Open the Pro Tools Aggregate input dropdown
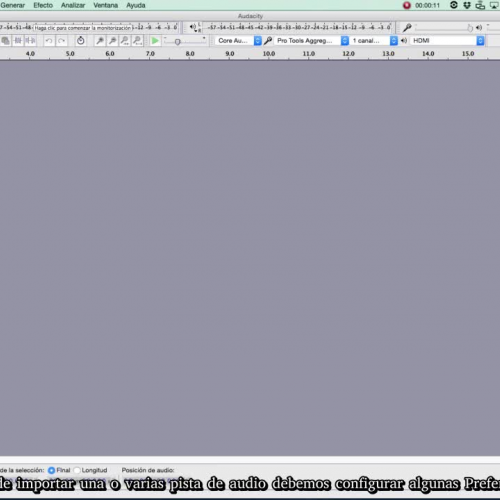The image size is (500, 500). 312,41
